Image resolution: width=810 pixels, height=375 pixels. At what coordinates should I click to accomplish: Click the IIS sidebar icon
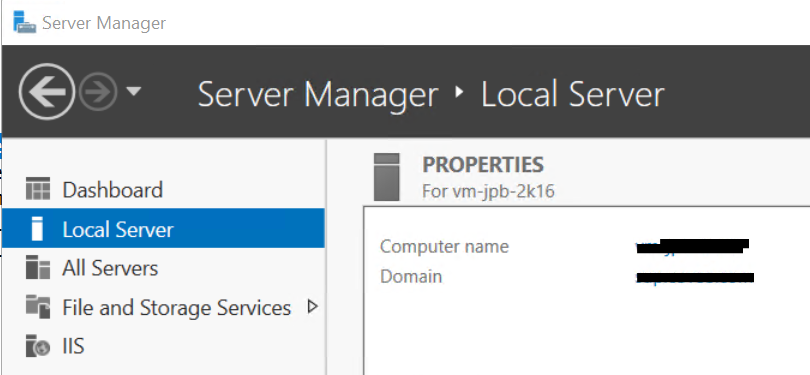[38, 346]
